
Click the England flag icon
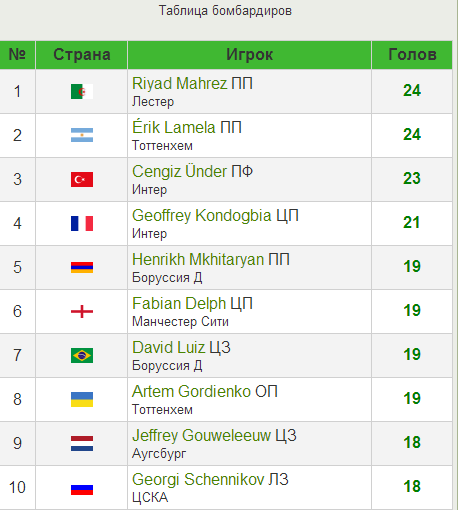click(82, 311)
